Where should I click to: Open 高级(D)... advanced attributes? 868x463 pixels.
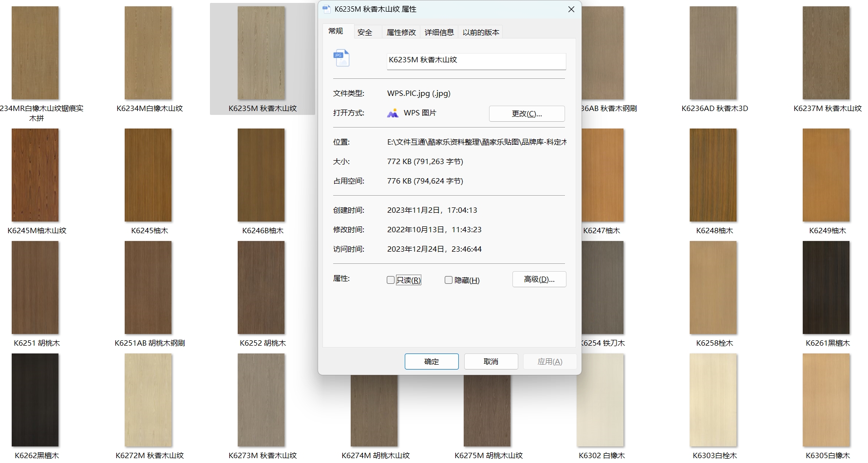point(539,279)
